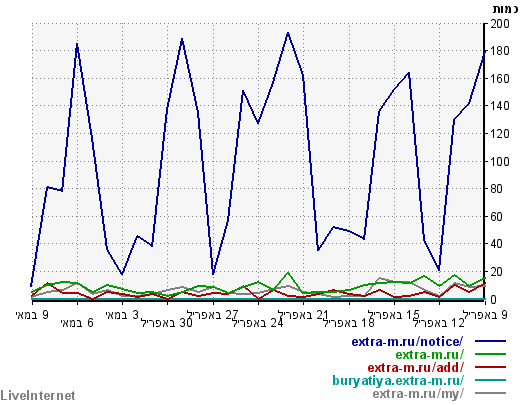Click the 24 באפריל date label
520x405 pixels.
[258, 323]
